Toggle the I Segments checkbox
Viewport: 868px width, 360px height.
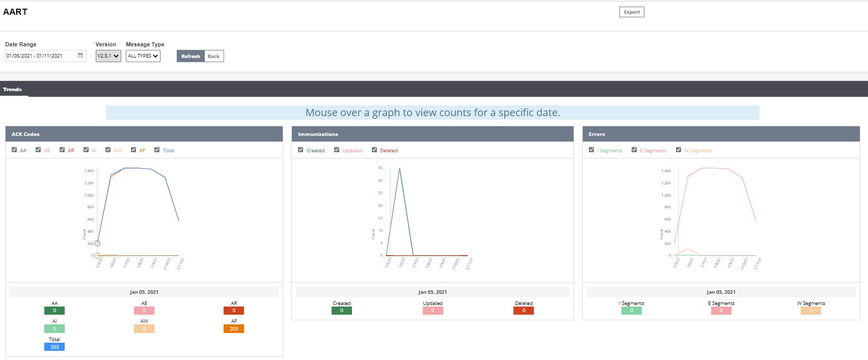[591, 150]
